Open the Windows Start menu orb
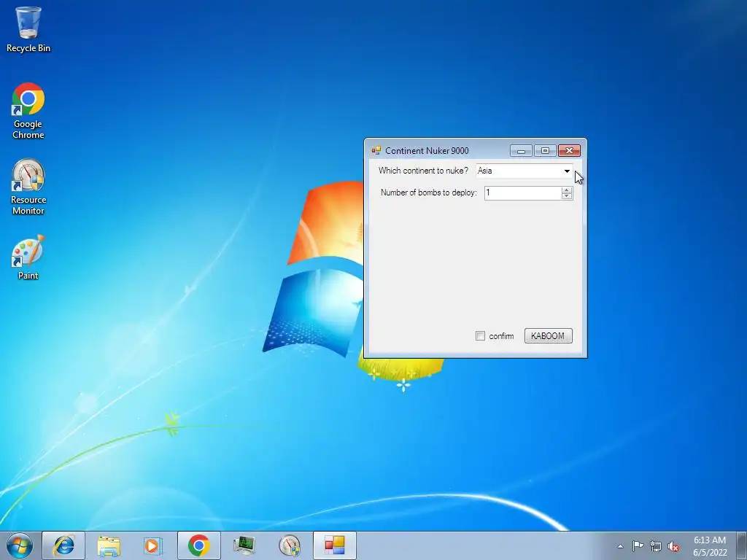The image size is (747, 560). 20,545
